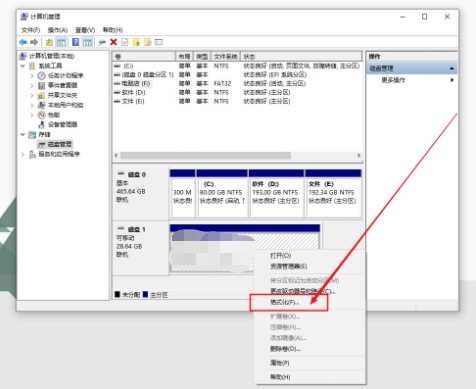Select the 300 M partition block on 磁盘 0
The width and height of the screenshot is (476, 389).
[x=182, y=194]
